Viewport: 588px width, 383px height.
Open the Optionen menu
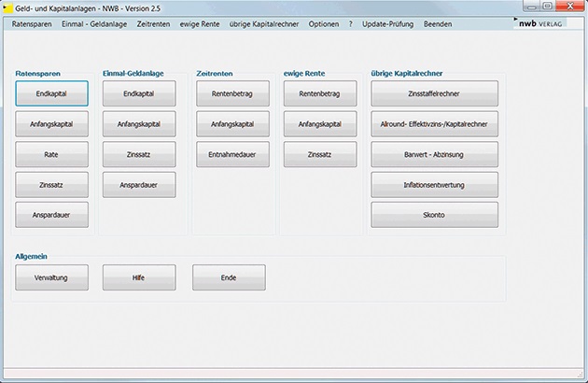coord(324,23)
